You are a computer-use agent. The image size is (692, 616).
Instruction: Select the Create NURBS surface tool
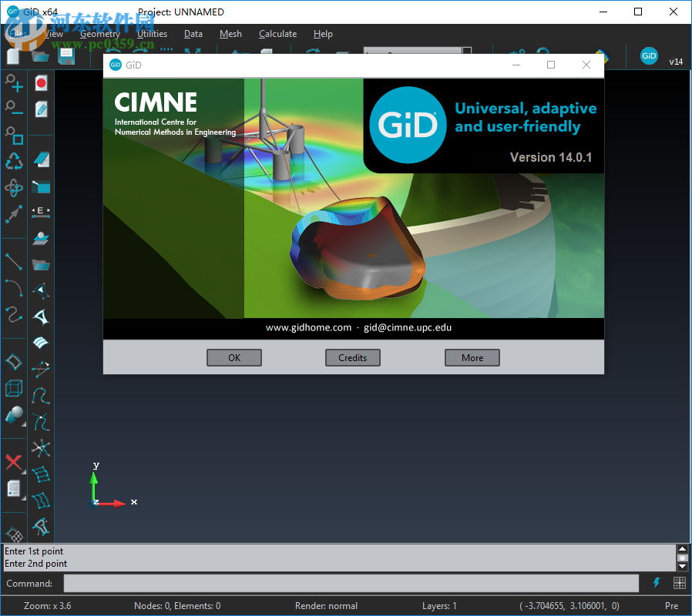pyautogui.click(x=14, y=362)
